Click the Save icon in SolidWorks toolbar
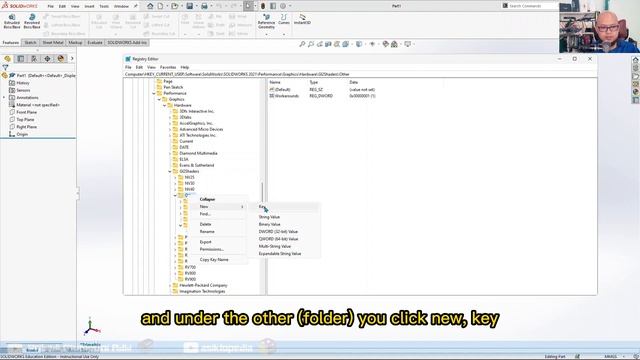This screenshot has width=640, height=360. pyautogui.click(x=190, y=6)
